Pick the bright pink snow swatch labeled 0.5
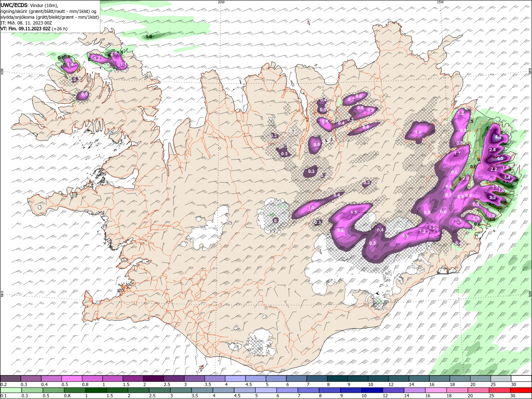Image resolution: width=532 pixels, height=399 pixels. 72,379
